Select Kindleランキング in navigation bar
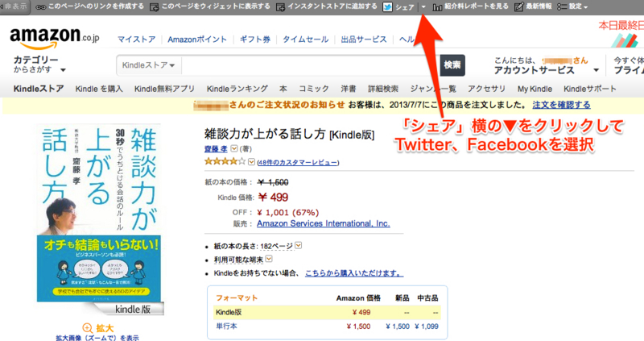Screen dimensions: 644x341 coord(237,89)
